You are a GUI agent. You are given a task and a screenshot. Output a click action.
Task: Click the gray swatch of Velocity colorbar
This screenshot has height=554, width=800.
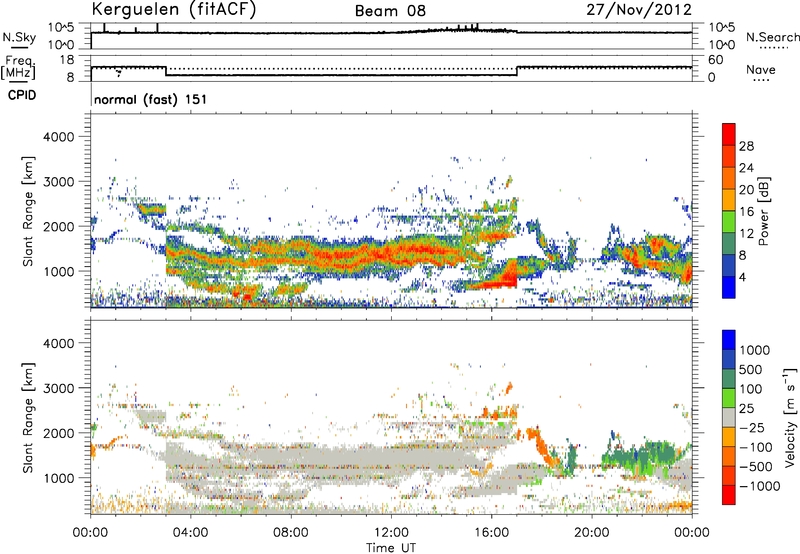pos(729,417)
